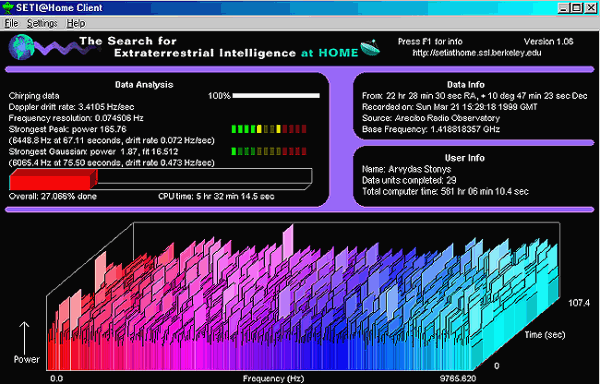600x384 pixels.
Task: Click 'CPU time: 5 hr 32 min' text
Action: (216, 197)
